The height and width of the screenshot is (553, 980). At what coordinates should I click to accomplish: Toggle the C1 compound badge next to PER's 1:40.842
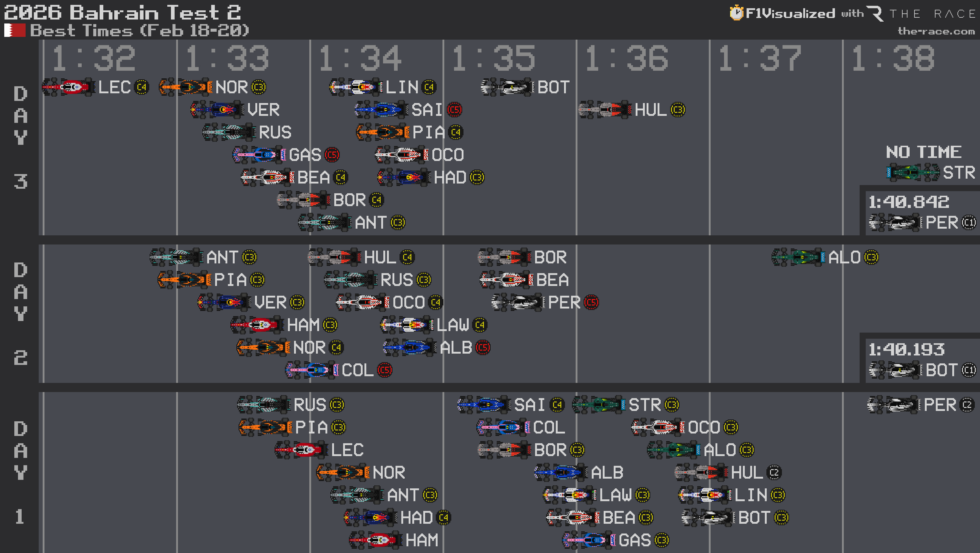[970, 223]
